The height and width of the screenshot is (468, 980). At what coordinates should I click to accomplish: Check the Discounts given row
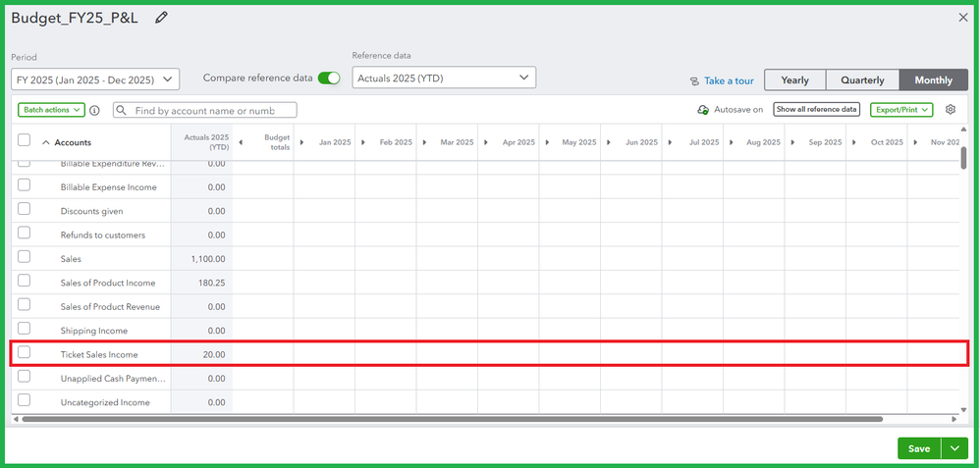click(24, 209)
